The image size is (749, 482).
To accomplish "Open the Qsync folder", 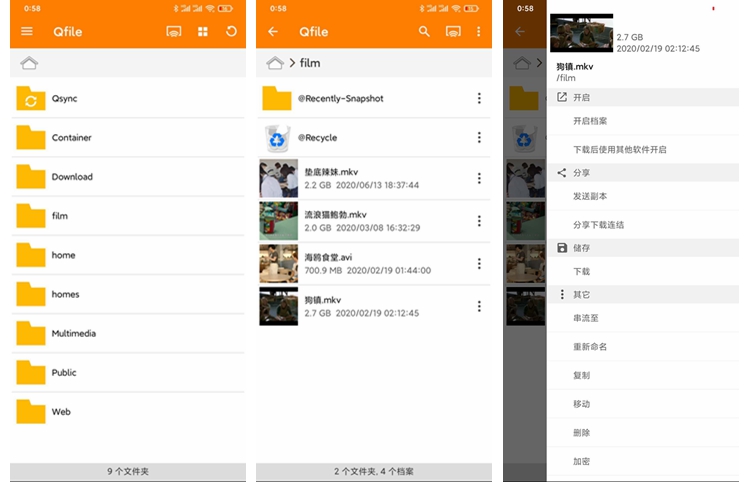I will pyautogui.click(x=128, y=98).
